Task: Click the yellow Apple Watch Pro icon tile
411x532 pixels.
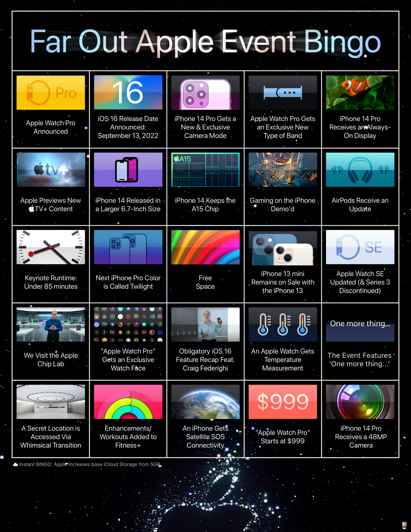Action: point(51,93)
